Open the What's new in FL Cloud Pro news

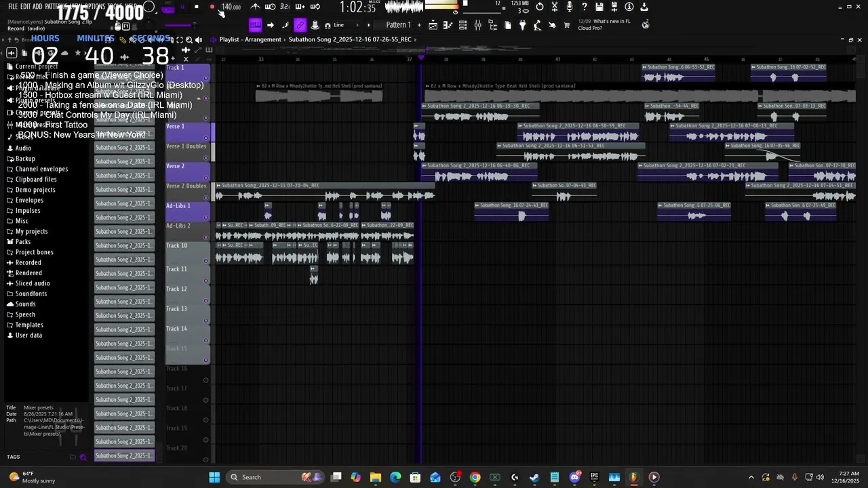pos(606,25)
